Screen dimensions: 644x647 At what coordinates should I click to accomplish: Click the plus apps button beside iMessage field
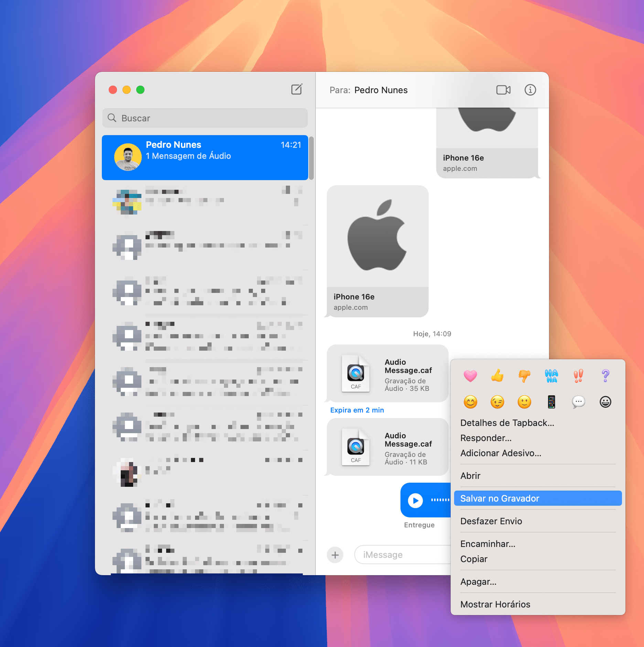point(335,555)
